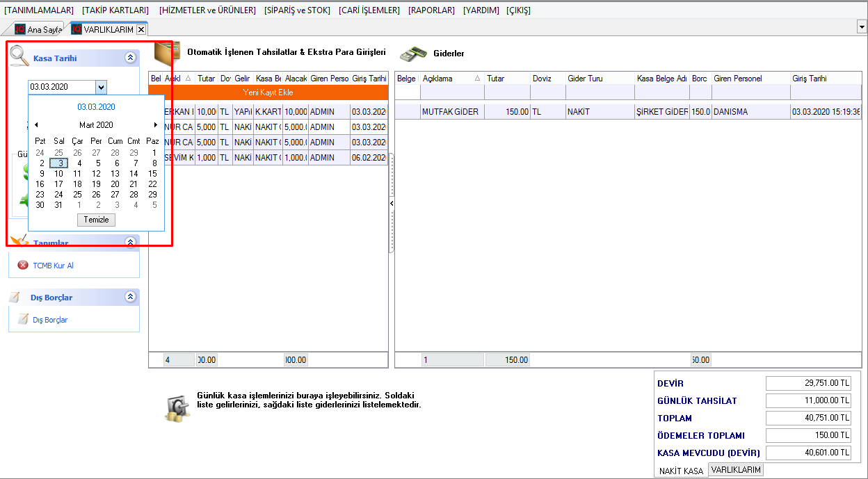Click the Kasa Tarihi magnifier icon

19,56
